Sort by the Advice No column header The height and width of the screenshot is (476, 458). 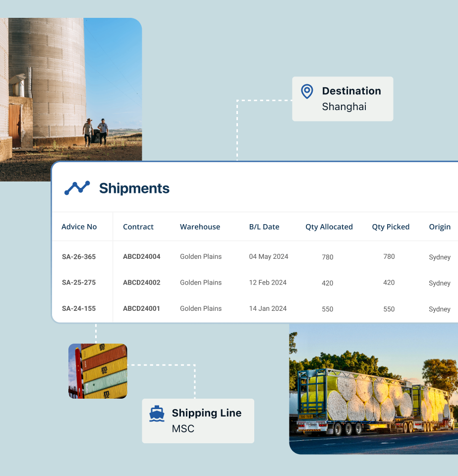pos(79,227)
